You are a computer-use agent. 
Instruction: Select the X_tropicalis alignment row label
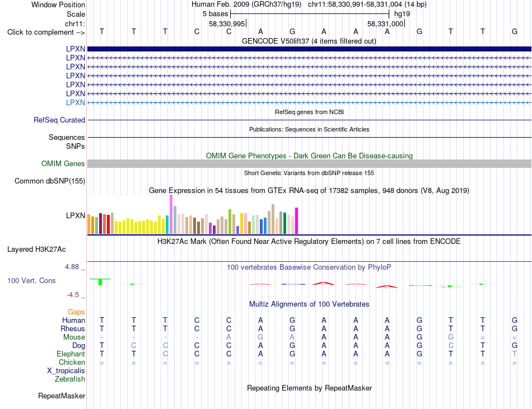[66, 371]
